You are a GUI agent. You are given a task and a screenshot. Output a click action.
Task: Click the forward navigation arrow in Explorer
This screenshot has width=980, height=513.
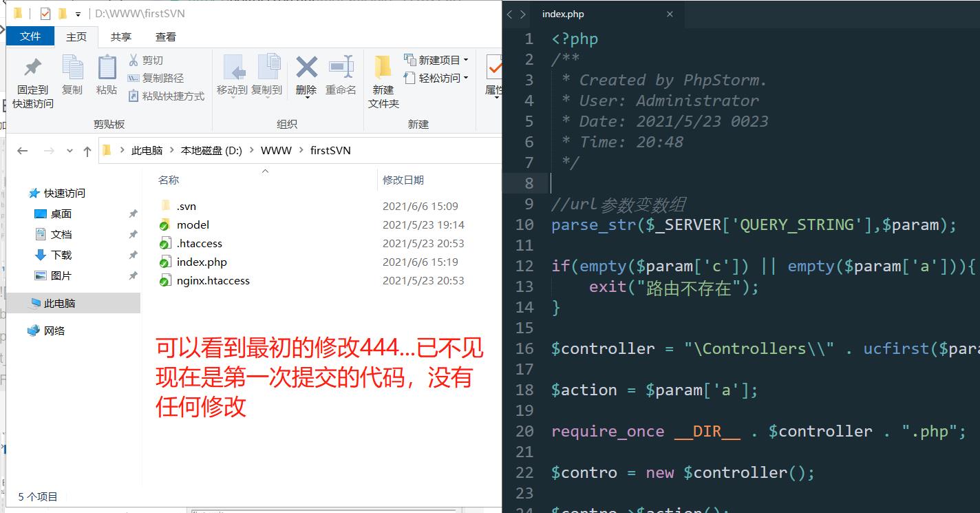click(x=49, y=151)
